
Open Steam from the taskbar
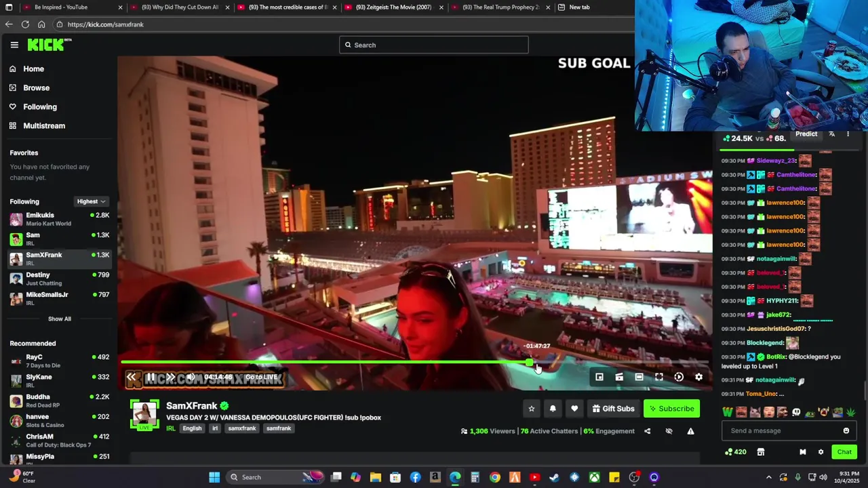tap(554, 477)
